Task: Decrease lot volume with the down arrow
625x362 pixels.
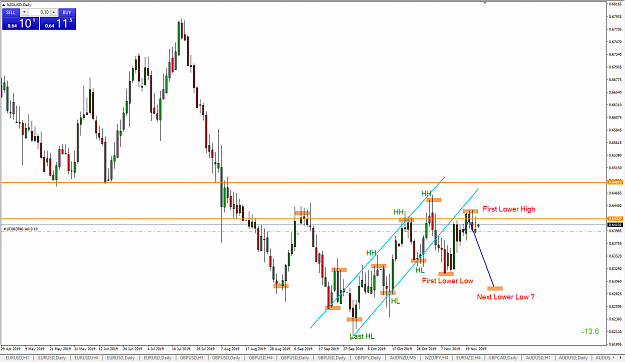Action: pos(24,12)
